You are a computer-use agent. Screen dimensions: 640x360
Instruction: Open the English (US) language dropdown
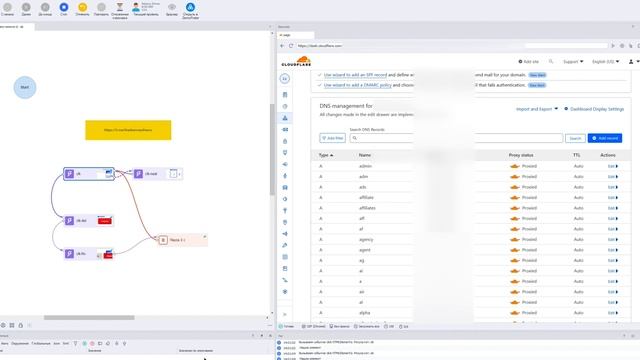pos(606,62)
